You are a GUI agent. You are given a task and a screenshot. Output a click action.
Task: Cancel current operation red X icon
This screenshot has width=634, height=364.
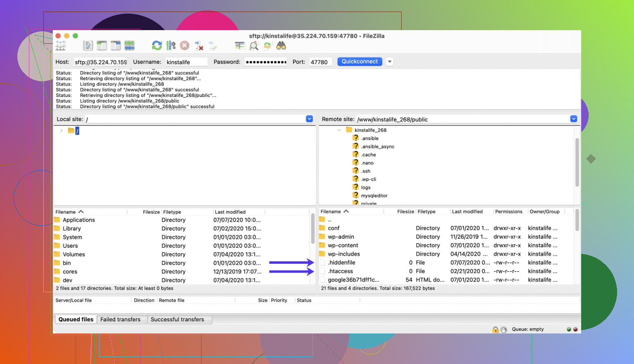(185, 46)
